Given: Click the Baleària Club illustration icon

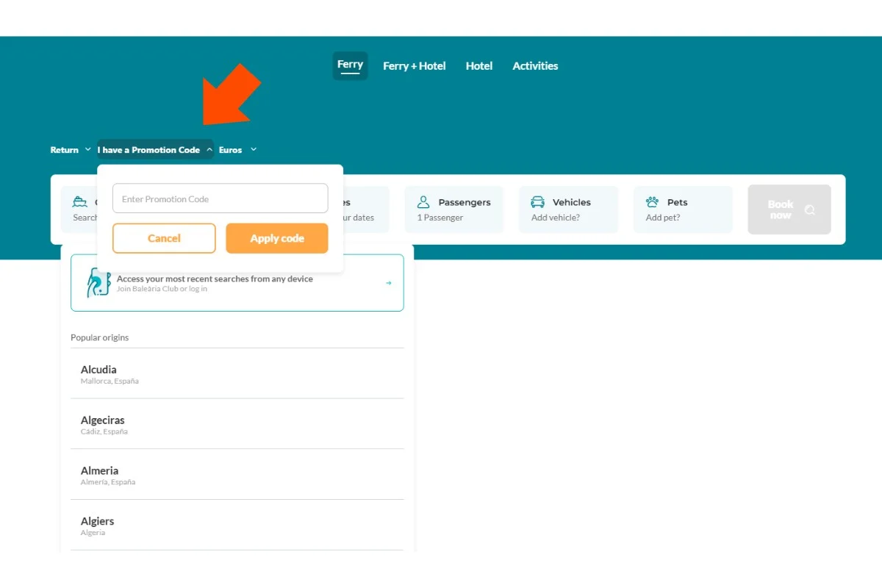Looking at the screenshot, I should coord(98,283).
